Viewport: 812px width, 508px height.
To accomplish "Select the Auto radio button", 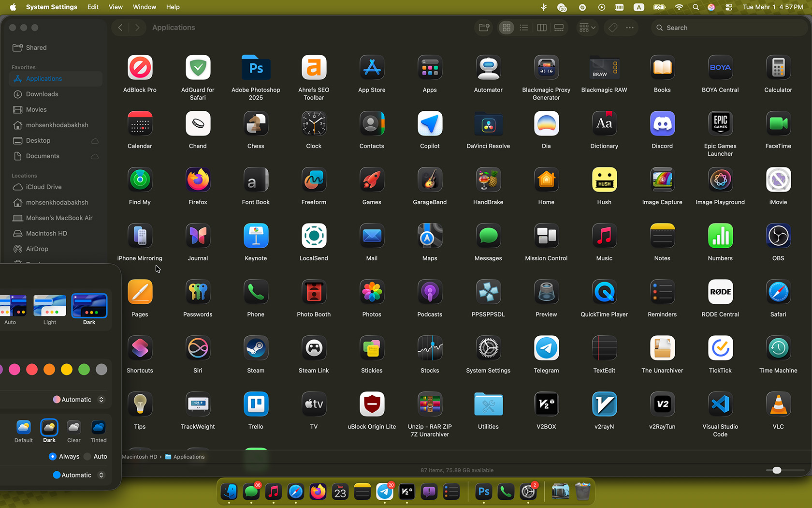I will point(87,457).
